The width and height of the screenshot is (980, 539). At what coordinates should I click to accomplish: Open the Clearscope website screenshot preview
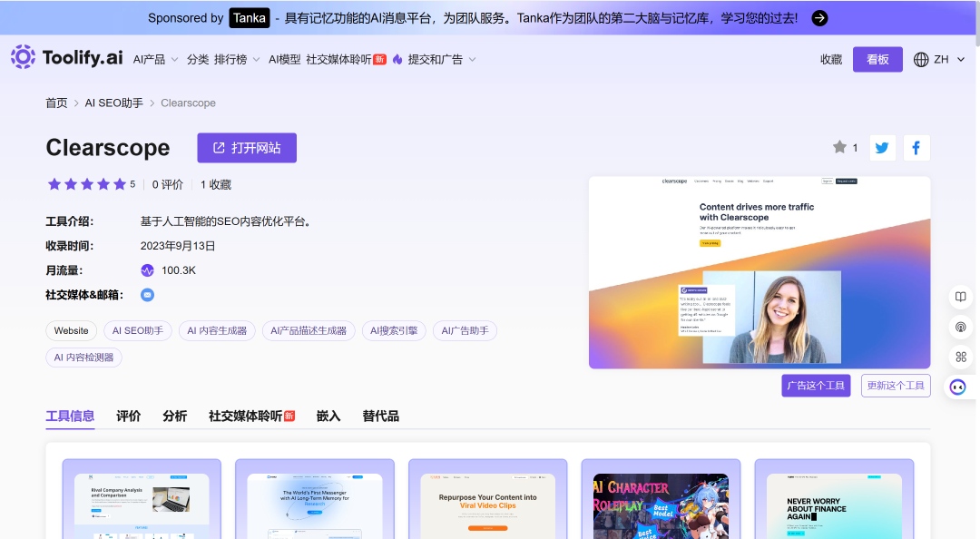pyautogui.click(x=759, y=272)
